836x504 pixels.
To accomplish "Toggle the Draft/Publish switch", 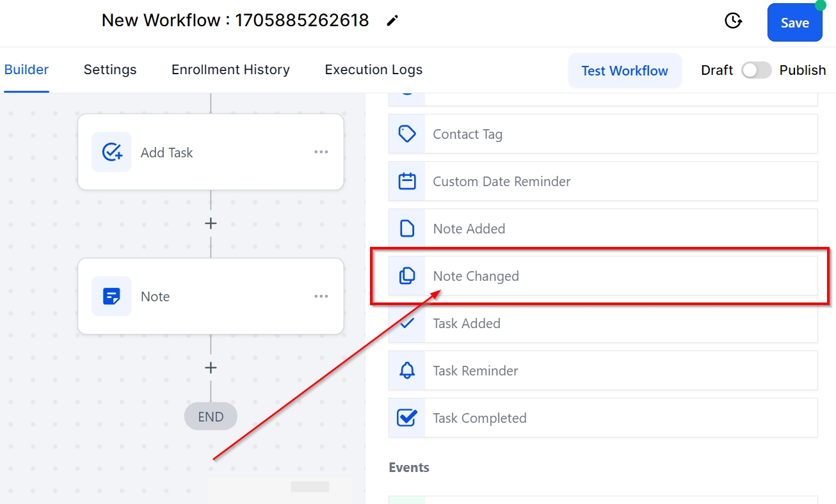I will pos(756,70).
